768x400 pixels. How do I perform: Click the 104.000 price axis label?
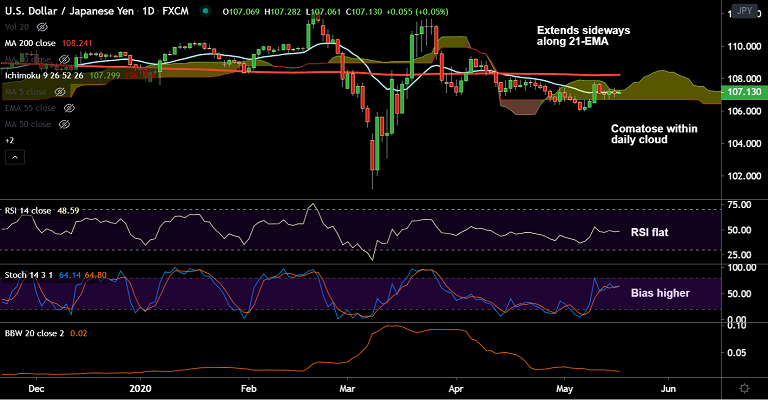pos(744,143)
